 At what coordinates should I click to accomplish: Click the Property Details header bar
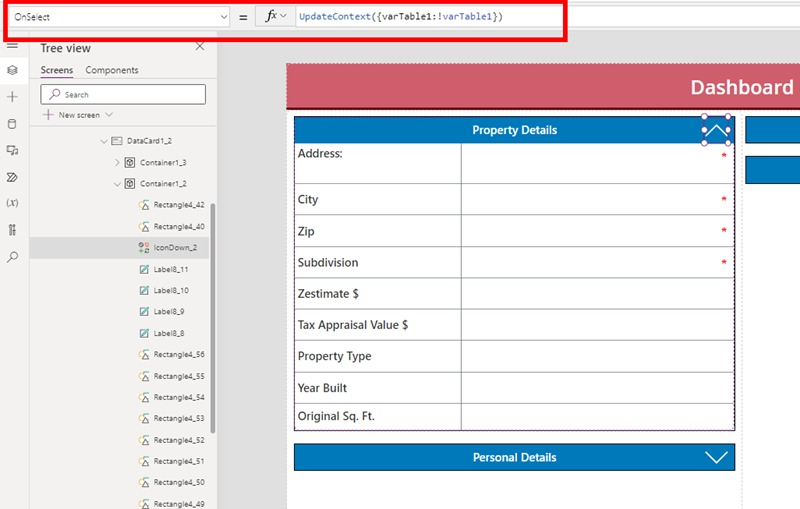click(x=514, y=130)
